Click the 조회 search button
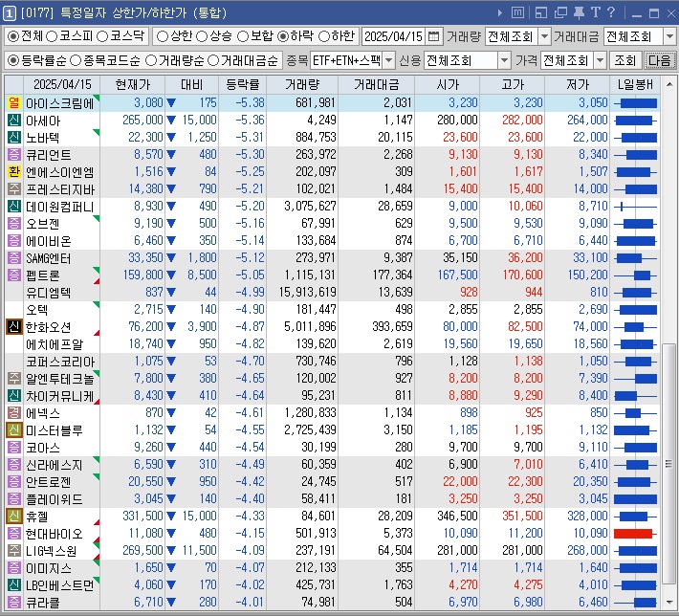This screenshot has width=679, height=616. point(624,60)
